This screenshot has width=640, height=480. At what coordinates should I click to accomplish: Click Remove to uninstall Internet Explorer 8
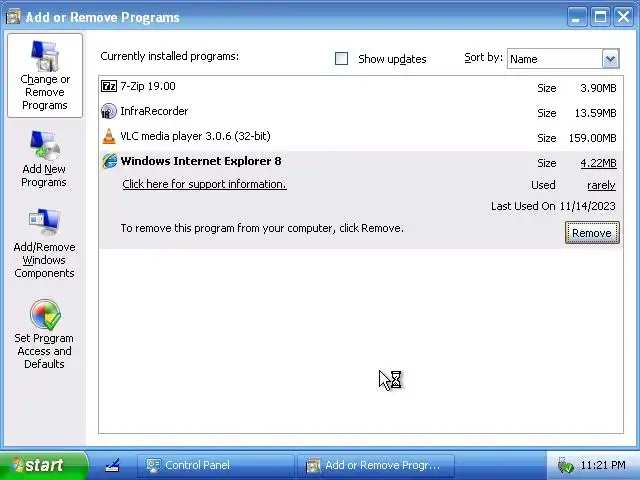click(x=592, y=233)
